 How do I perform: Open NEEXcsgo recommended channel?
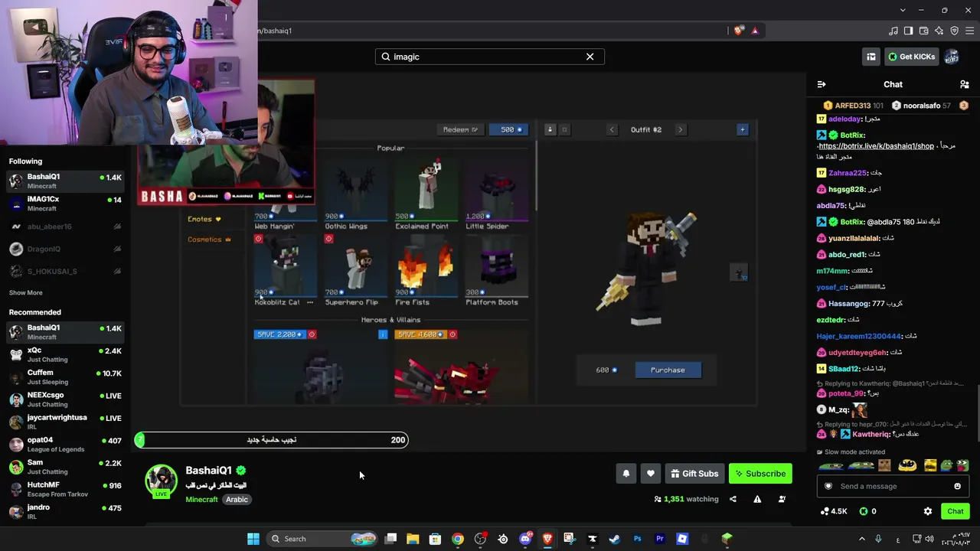tap(65, 399)
